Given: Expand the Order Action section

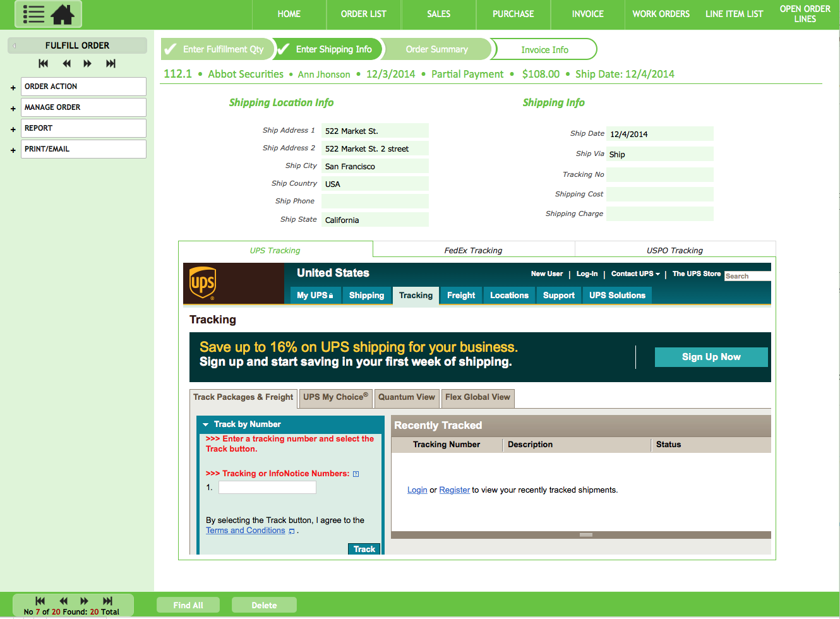Looking at the screenshot, I should coord(13,88).
